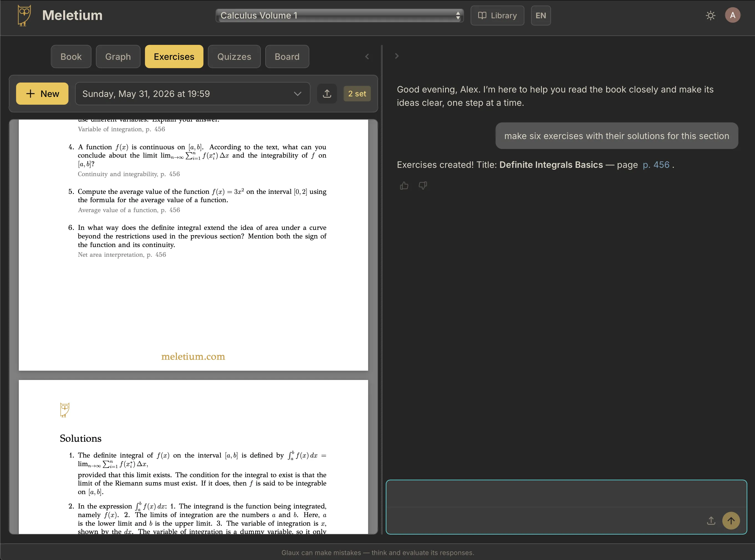Screen dimensions: 755x560
Task: Click the Meletium owl logo
Action: point(24,15)
